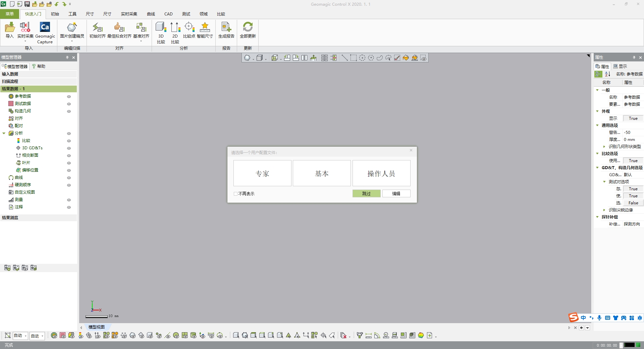Hide 测试数据 using its eye icon

click(69, 104)
